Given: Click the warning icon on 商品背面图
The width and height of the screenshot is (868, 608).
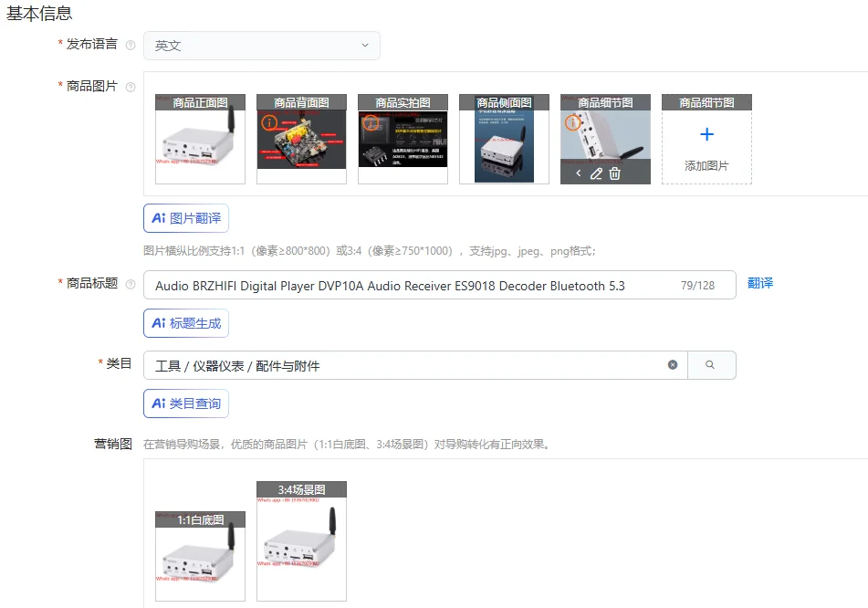Looking at the screenshot, I should click(x=269, y=122).
